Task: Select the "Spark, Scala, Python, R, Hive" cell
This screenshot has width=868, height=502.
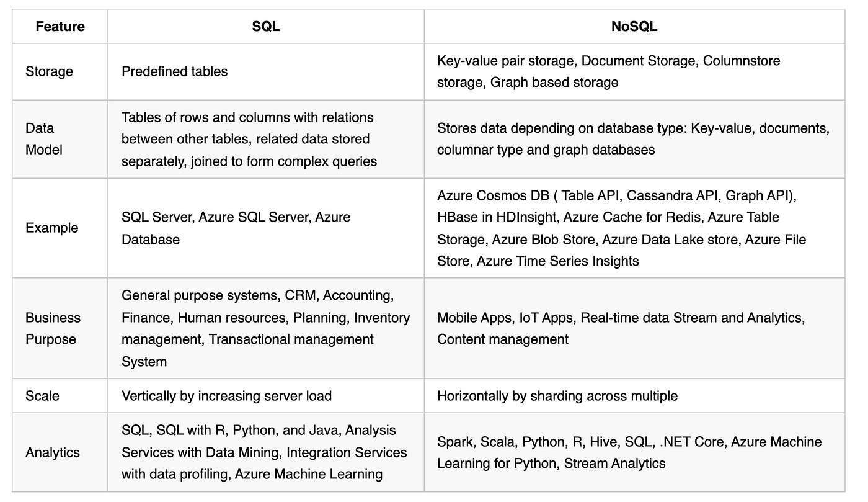Action: (x=629, y=452)
